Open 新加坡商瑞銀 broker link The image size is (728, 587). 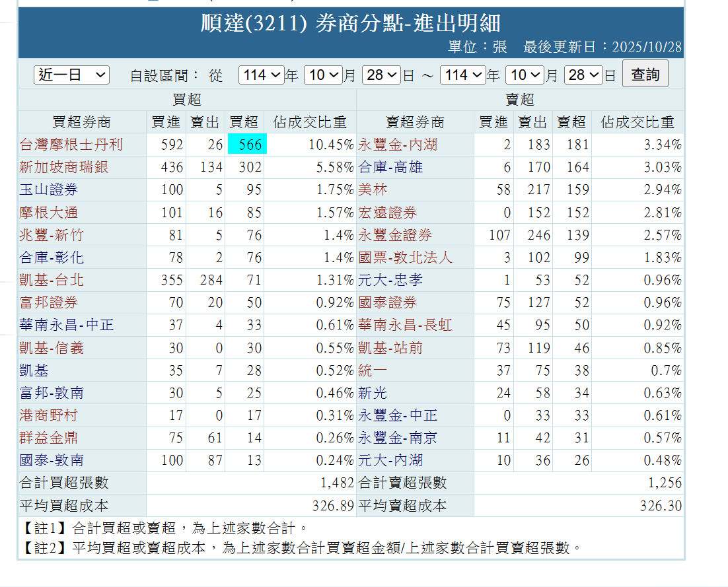[x=64, y=167]
